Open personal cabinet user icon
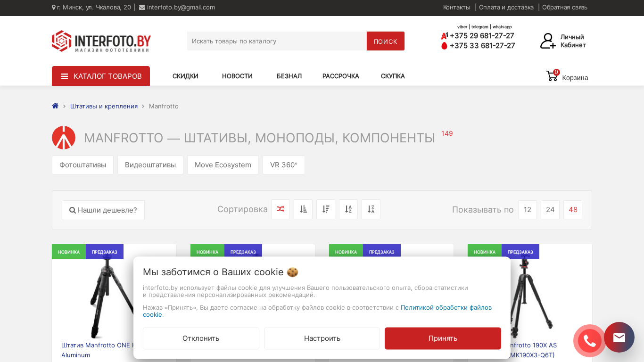The image size is (644, 362). (x=548, y=41)
